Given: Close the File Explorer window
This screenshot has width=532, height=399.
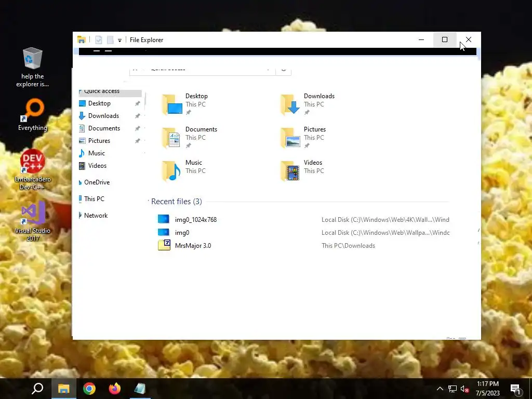Looking at the screenshot, I should 469,39.
